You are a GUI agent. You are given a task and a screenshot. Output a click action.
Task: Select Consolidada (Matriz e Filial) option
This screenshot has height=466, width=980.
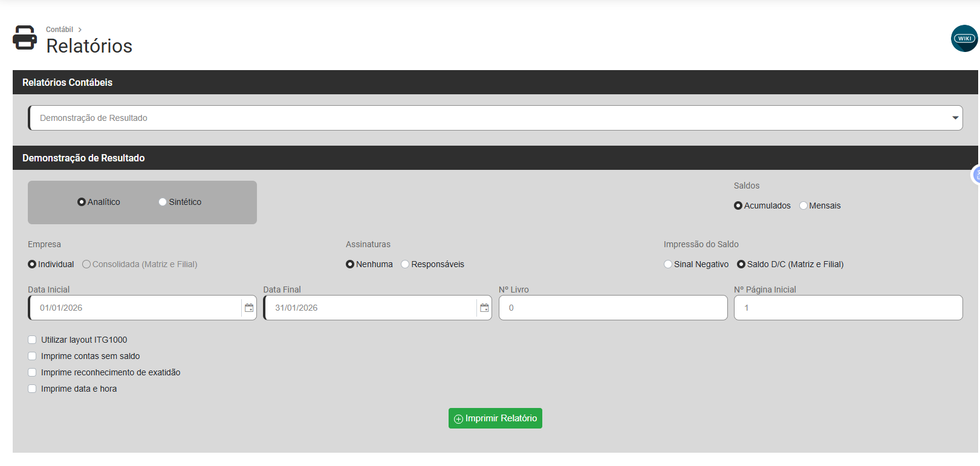click(x=86, y=264)
